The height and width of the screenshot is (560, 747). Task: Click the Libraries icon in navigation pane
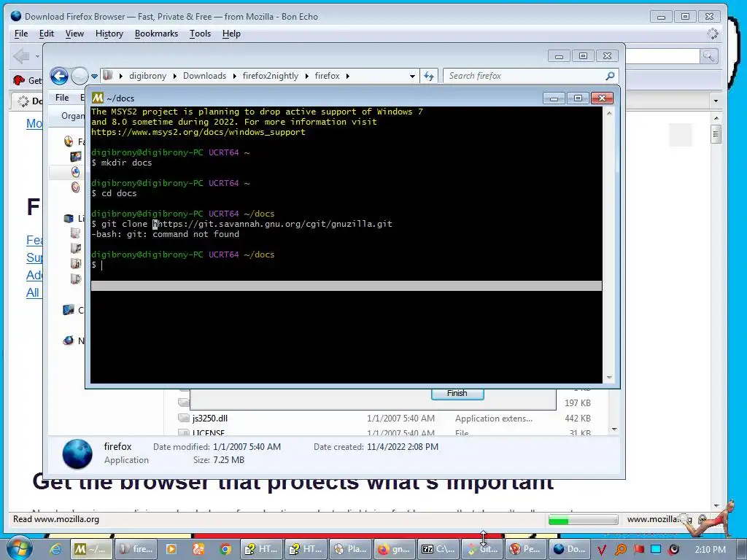point(69,218)
